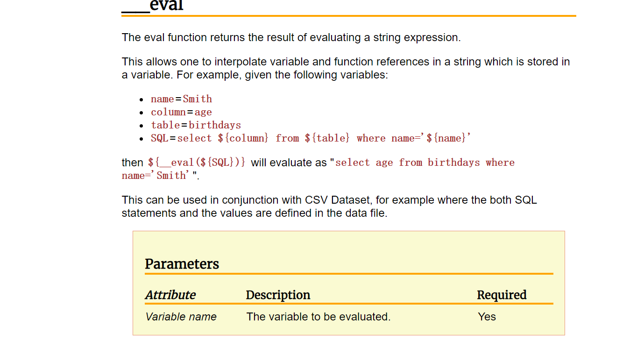Click the sentence describing what eval returns
644x341 pixels.
click(291, 37)
